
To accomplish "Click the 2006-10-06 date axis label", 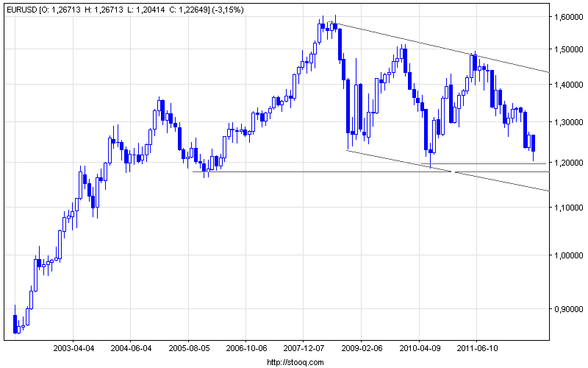I will pyautogui.click(x=246, y=348).
